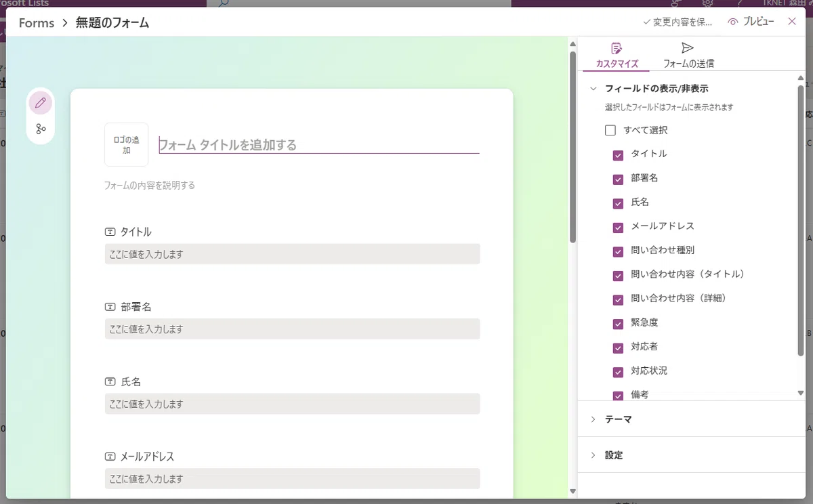The image size is (813, 504).
Task: Uncheck the タイトル field checkbox
Action: (618, 155)
